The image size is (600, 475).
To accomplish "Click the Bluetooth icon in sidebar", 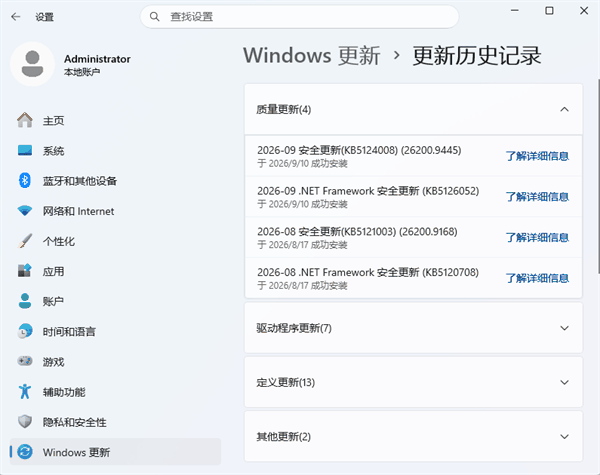I will coord(25,180).
